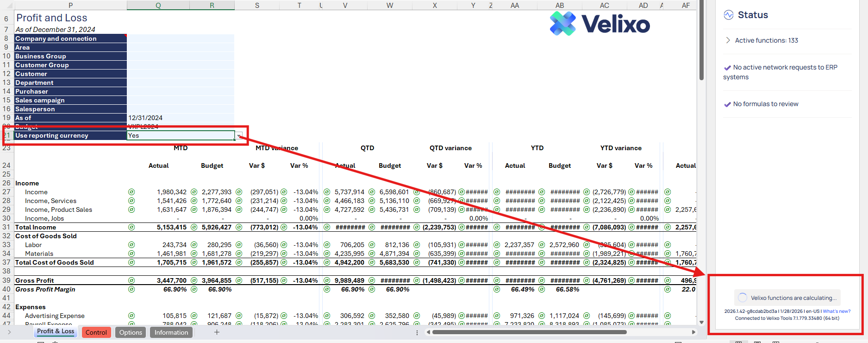Click the Velixo logo image
This screenshot has width=868, height=343.
(599, 24)
